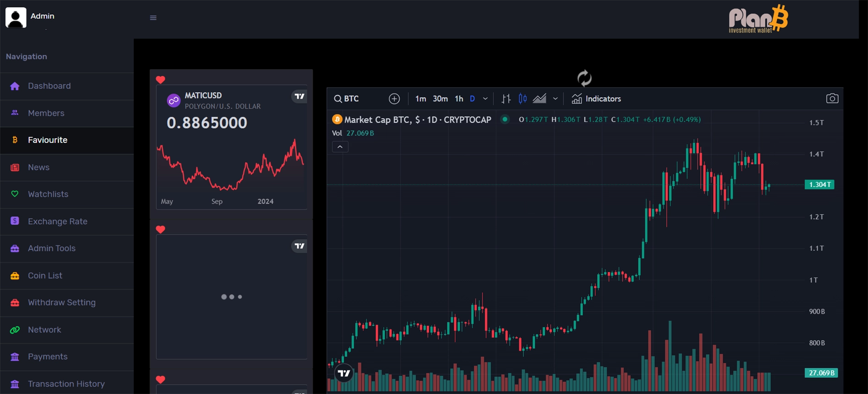The width and height of the screenshot is (868, 394).
Task: Toggle heart above the loading widget card
Action: [160, 230]
